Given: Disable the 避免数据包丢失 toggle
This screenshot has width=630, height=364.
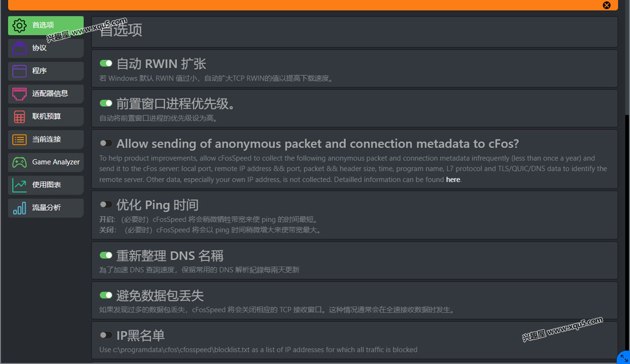Looking at the screenshot, I should click(x=106, y=295).
